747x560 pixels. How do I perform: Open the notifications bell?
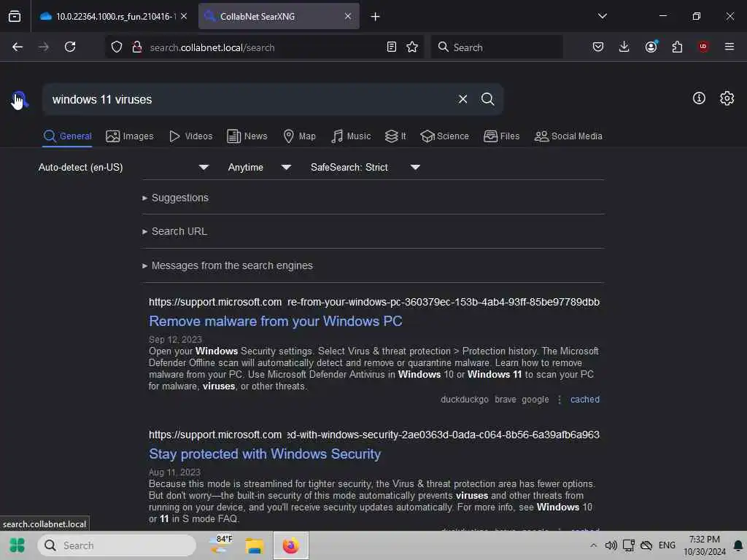pyautogui.click(x=738, y=545)
